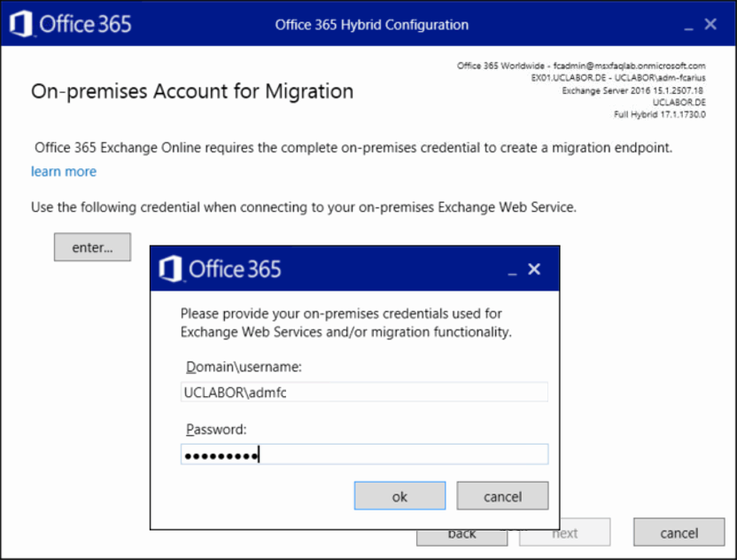Image resolution: width=737 pixels, height=560 pixels.
Task: Click cancel in the main wizard window
Action: tap(679, 533)
